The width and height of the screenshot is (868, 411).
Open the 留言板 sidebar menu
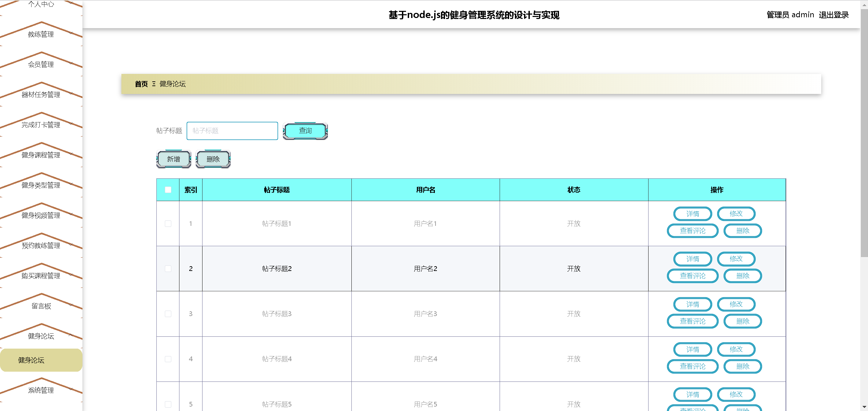pos(41,306)
